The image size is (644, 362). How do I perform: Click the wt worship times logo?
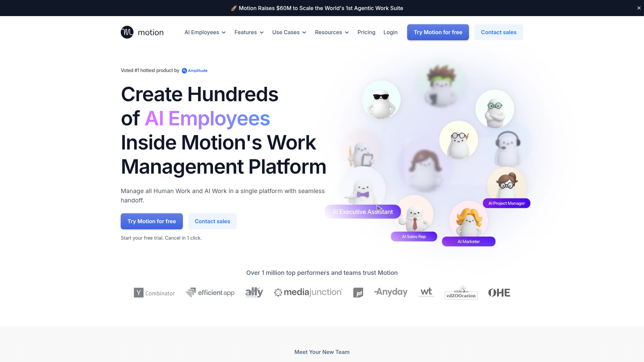coord(426,292)
